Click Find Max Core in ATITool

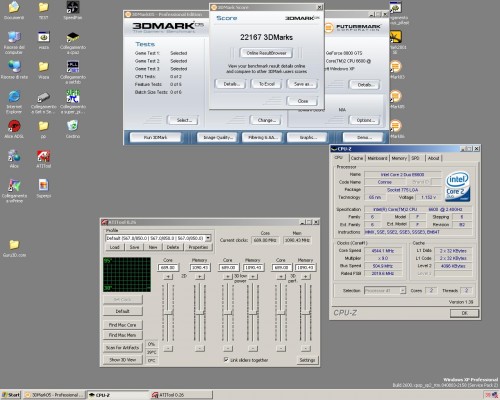pos(122,325)
